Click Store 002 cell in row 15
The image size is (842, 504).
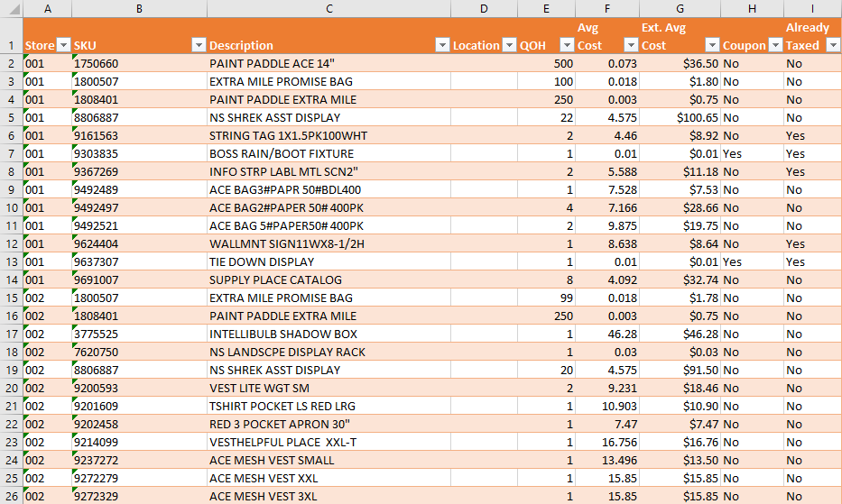47,298
